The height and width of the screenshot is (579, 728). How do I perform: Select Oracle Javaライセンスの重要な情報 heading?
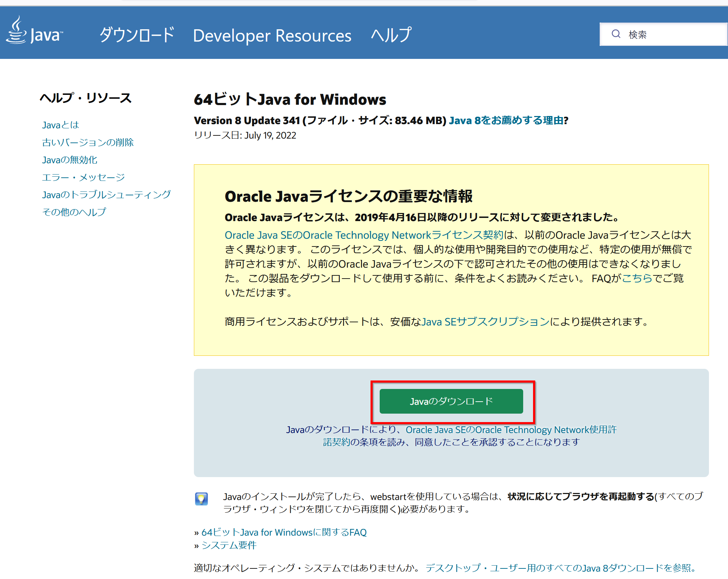click(349, 196)
